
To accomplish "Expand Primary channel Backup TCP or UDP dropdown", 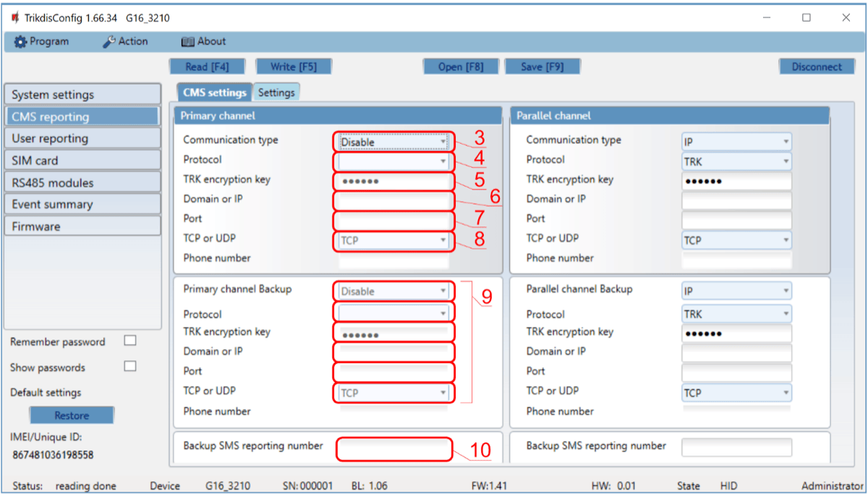I will coord(394,393).
